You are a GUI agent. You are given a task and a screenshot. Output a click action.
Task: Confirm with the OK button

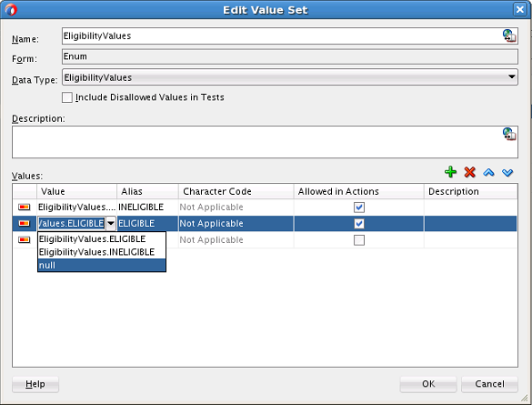428,384
